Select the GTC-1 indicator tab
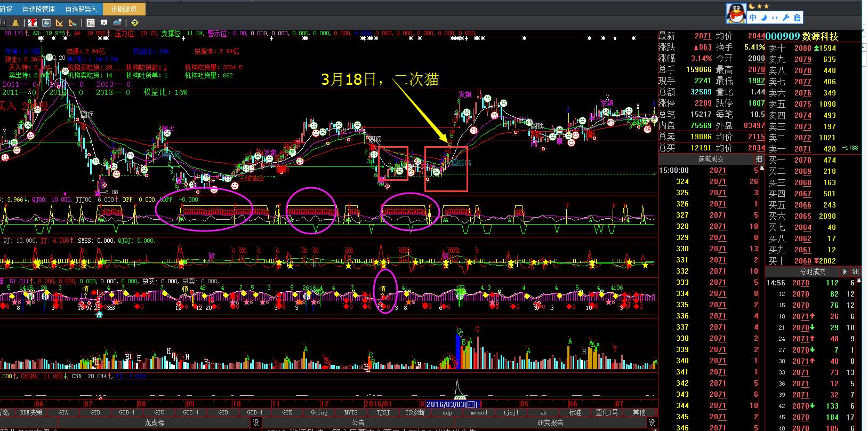The height and width of the screenshot is (431, 868). [x=191, y=412]
